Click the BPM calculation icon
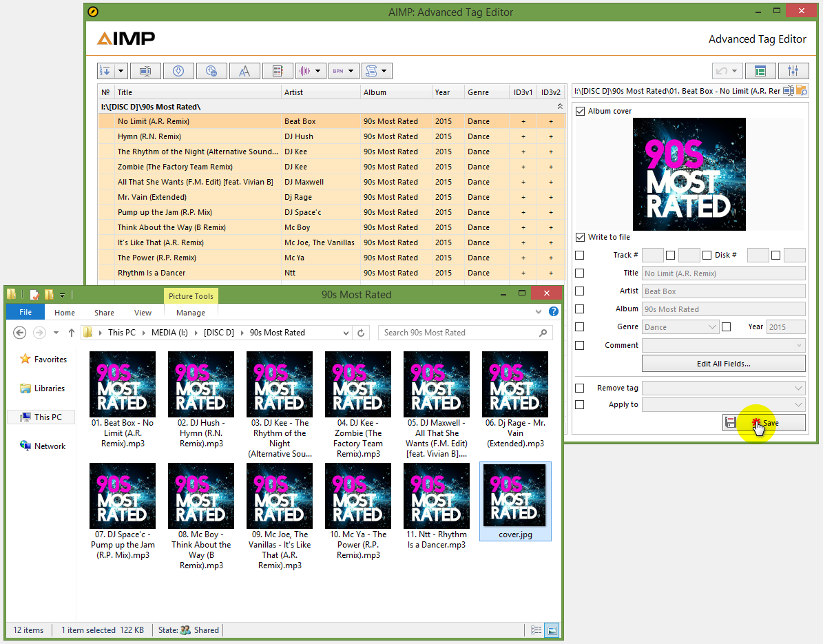 [x=338, y=71]
